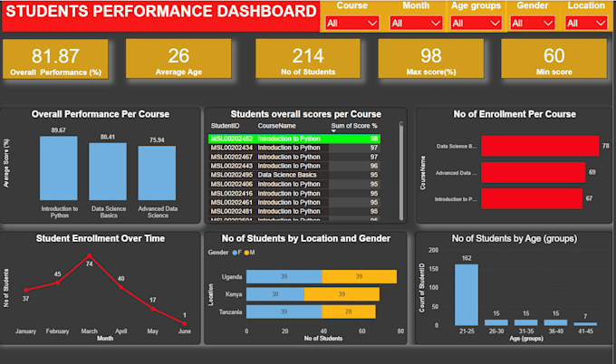Select the 36-40 age group bar
The width and height of the screenshot is (616, 364).
click(x=555, y=322)
